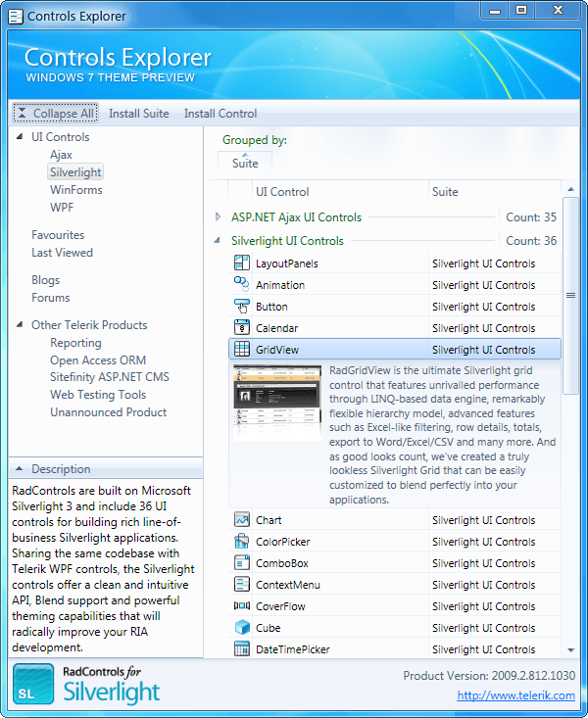Click the grid scrollbar down arrow
The image size is (588, 718).
point(570,649)
